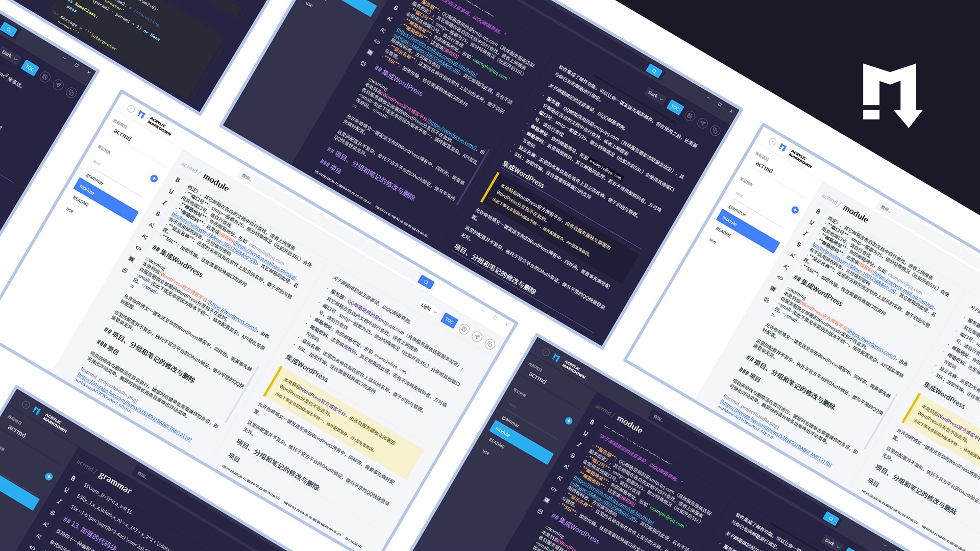Viewport: 980px width, 551px height.
Task: Toggle the TOC button beside Light dropdown
Action: point(449,320)
